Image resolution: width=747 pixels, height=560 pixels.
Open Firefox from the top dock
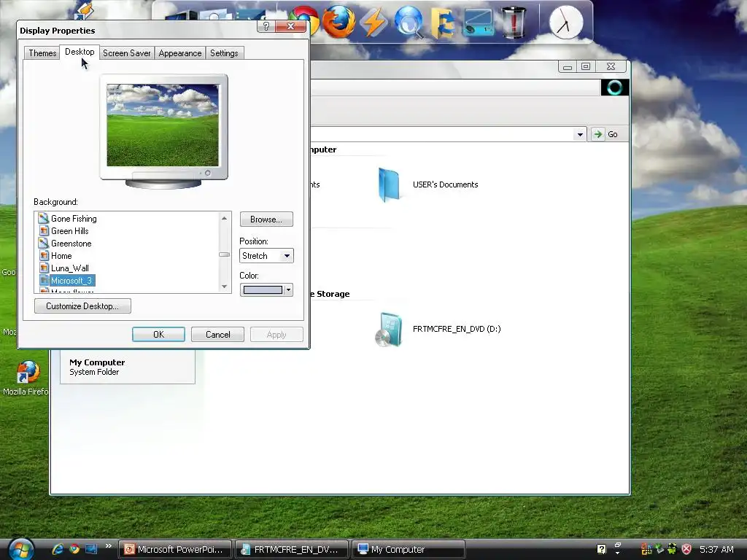338,22
